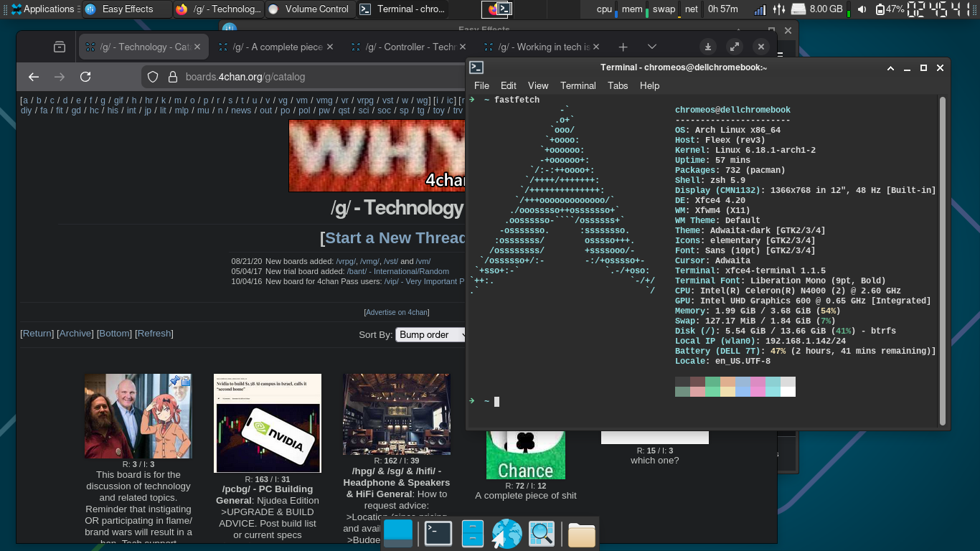Image resolution: width=980 pixels, height=551 pixels.
Task: Go to the 'diy' board link
Action: click(x=26, y=110)
